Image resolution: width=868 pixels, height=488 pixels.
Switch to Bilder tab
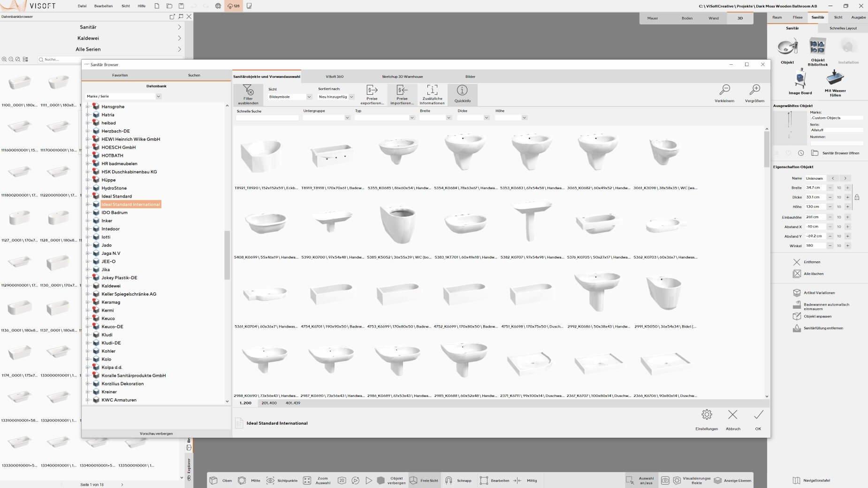click(470, 76)
